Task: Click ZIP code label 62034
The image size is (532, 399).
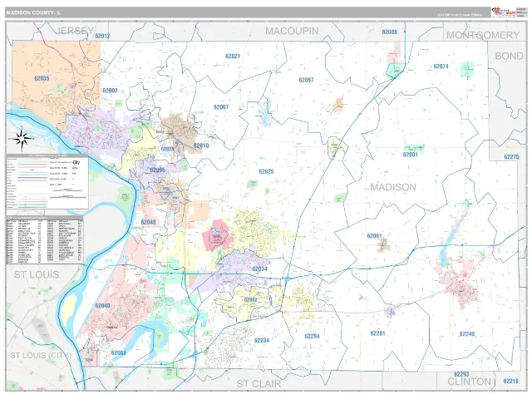Action: click(x=259, y=269)
